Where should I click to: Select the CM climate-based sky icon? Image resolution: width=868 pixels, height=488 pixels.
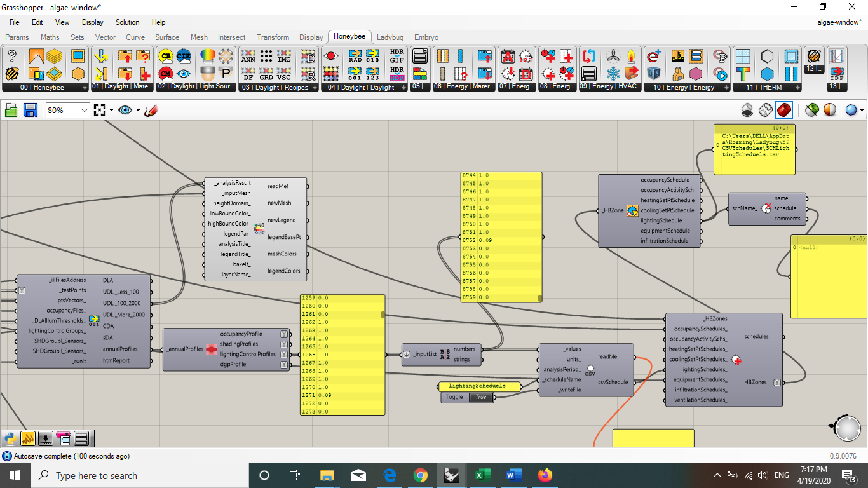(166, 73)
